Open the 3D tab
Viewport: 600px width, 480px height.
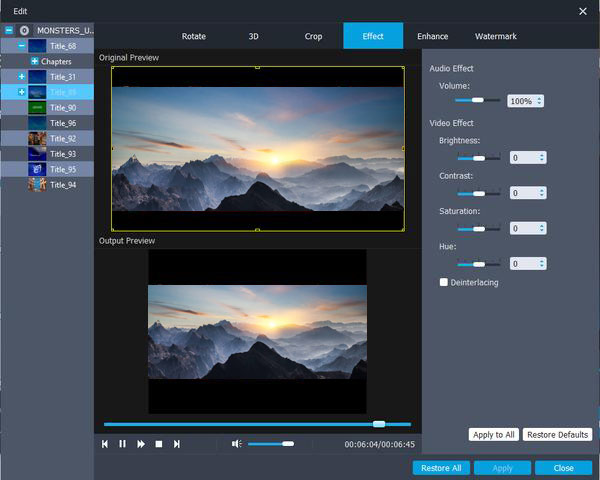253,36
